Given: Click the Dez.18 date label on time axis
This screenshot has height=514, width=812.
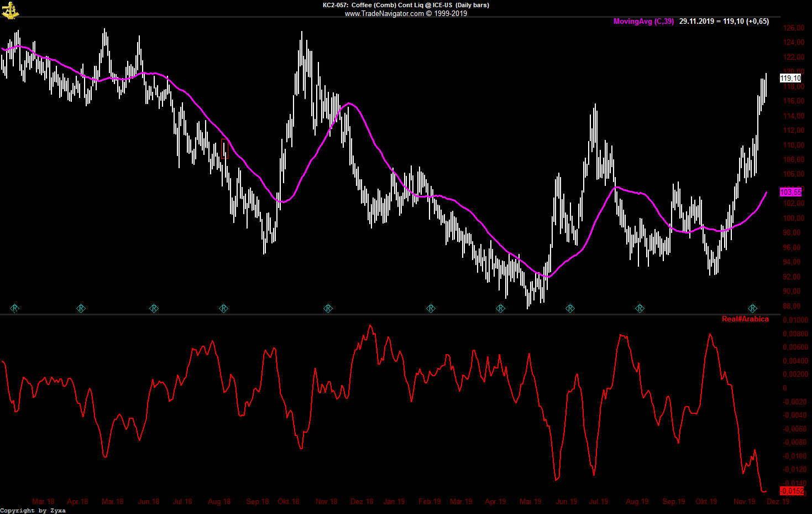Looking at the screenshot, I should tap(362, 502).
